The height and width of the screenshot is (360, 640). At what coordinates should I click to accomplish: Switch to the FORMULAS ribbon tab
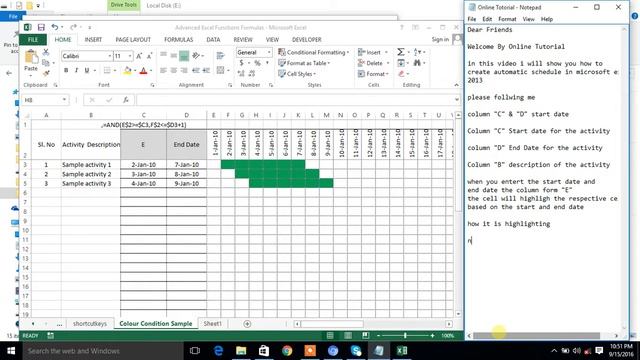[x=178, y=40]
